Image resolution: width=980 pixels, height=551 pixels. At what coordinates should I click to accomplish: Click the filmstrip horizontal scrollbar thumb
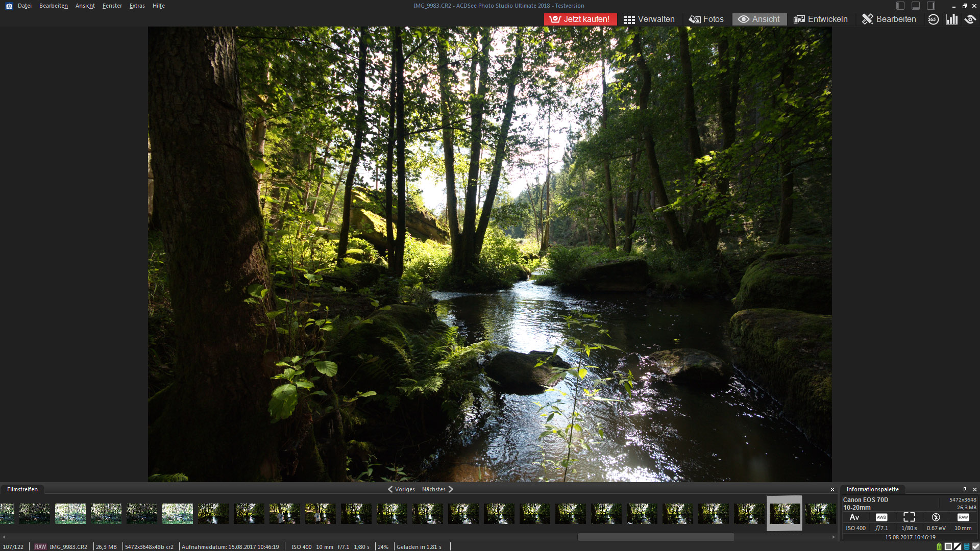pyautogui.click(x=656, y=537)
